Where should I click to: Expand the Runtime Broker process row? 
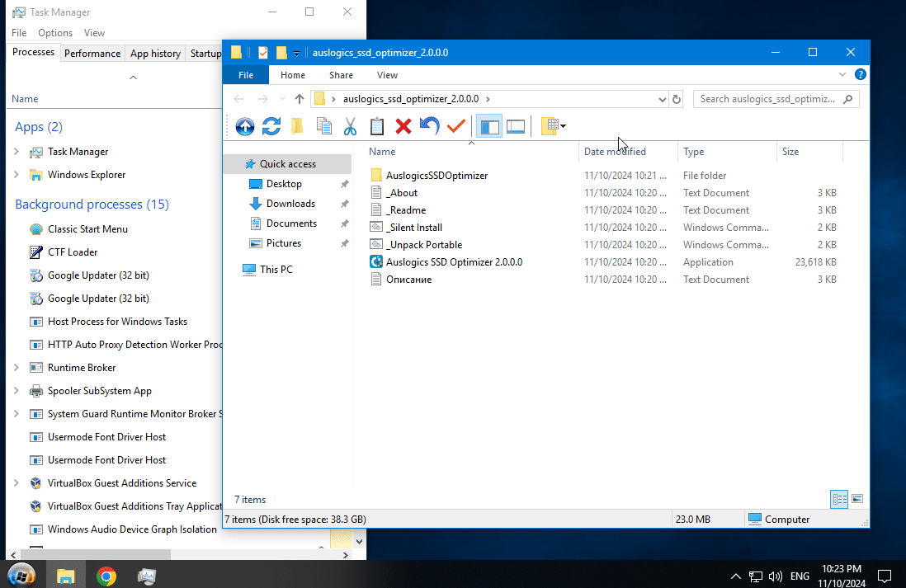point(17,367)
